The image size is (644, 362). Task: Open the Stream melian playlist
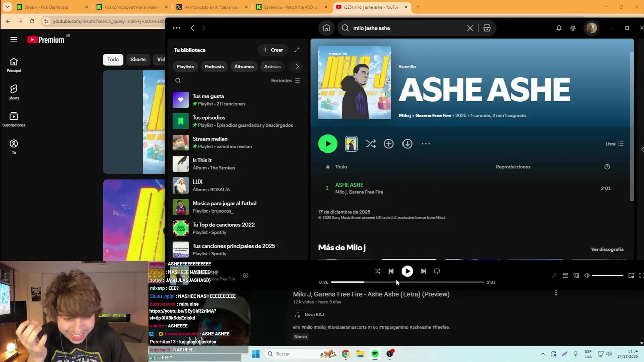click(236, 143)
